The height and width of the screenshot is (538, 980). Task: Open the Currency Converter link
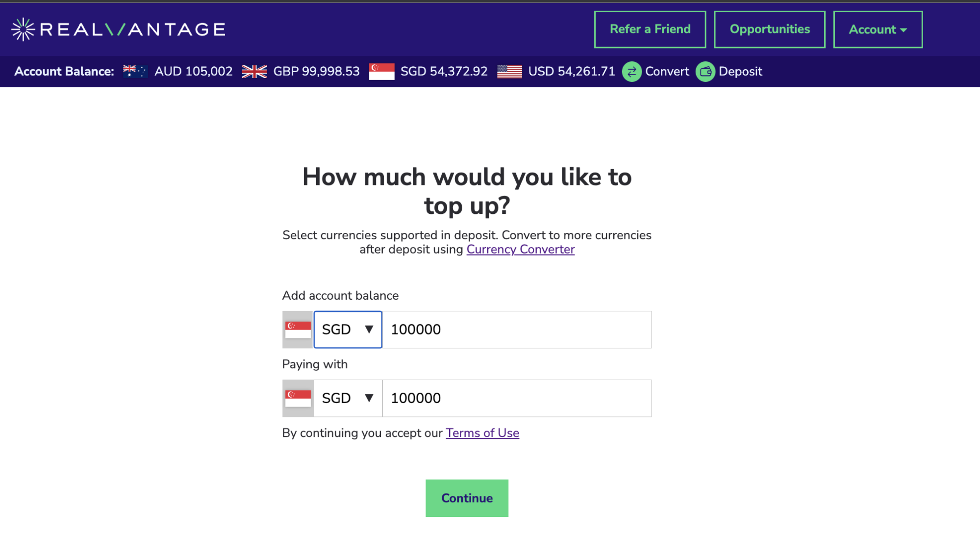pos(521,249)
